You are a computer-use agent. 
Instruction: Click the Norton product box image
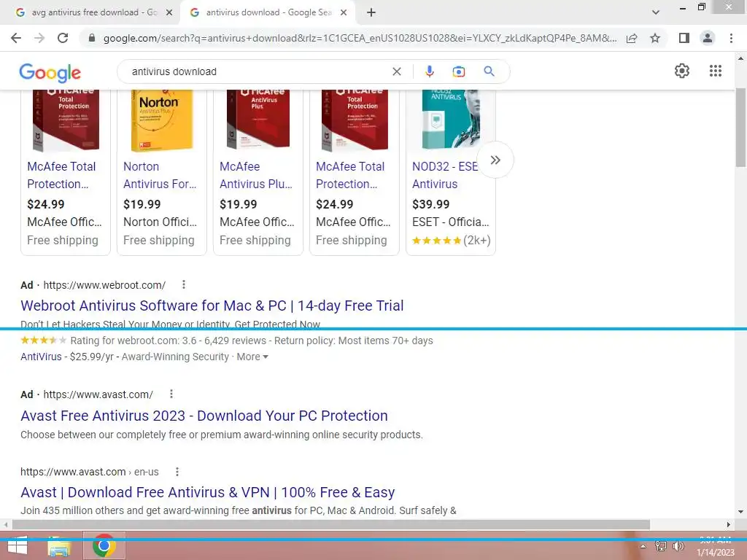[162, 121]
